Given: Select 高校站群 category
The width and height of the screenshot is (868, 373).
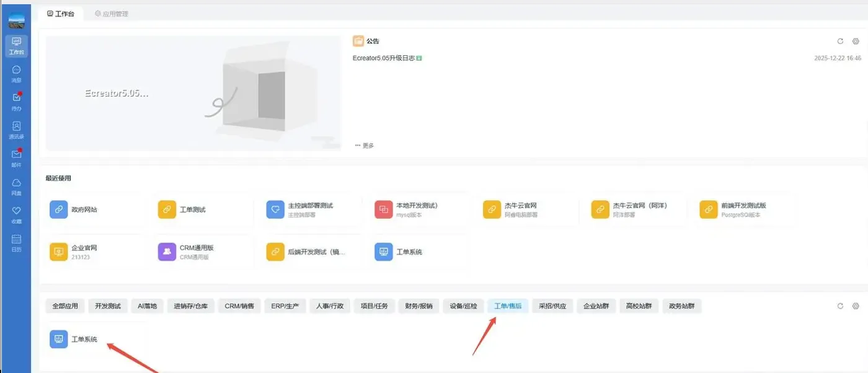Looking at the screenshot, I should [639, 306].
